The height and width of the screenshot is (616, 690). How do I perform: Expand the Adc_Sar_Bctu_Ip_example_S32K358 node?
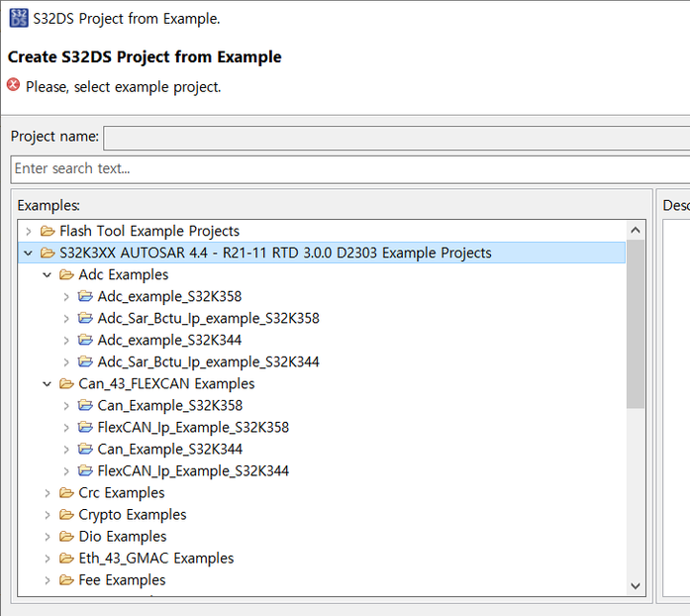[x=66, y=318]
